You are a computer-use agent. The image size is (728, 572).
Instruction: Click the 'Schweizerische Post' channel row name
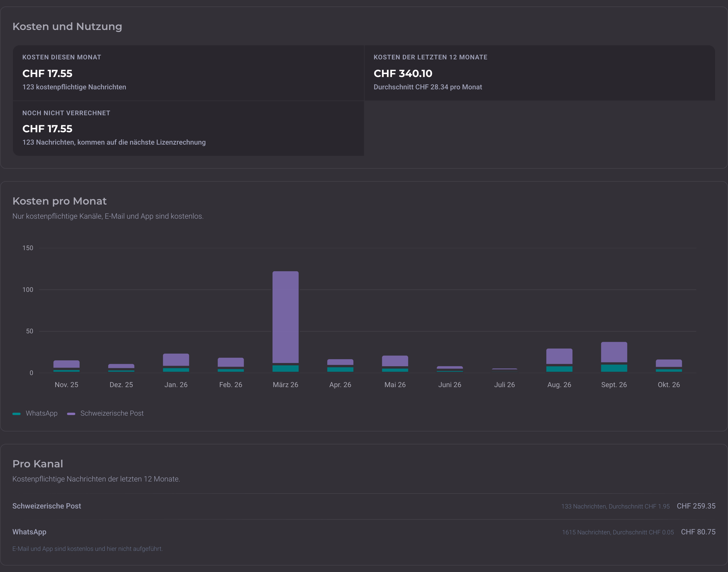tap(46, 506)
